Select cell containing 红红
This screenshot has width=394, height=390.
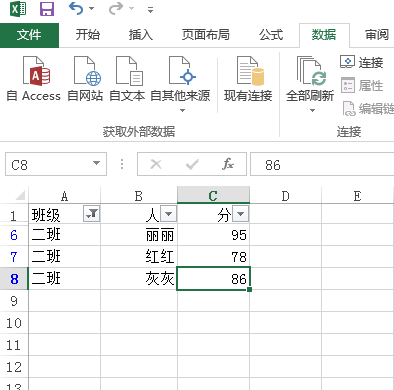pos(139,257)
